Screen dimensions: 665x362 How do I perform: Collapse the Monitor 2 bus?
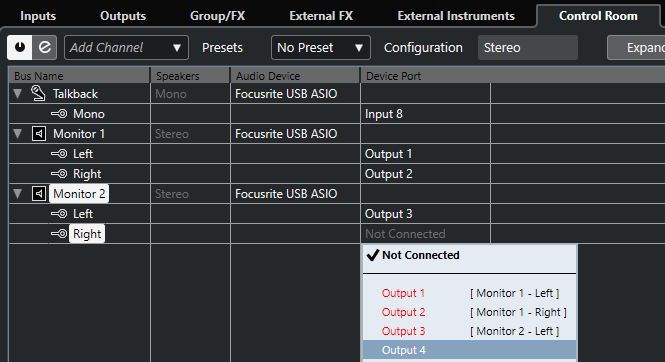[x=17, y=194]
